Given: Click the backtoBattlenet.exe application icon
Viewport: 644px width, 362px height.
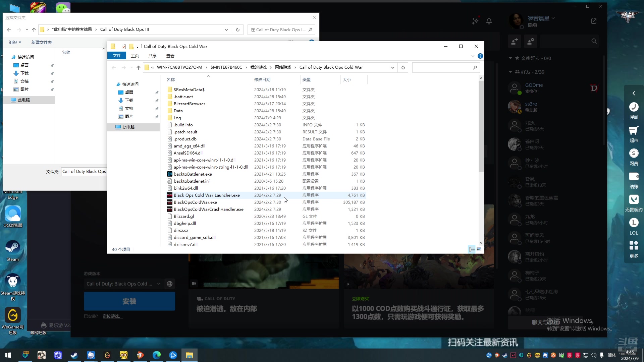Looking at the screenshot, I should pyautogui.click(x=169, y=174).
